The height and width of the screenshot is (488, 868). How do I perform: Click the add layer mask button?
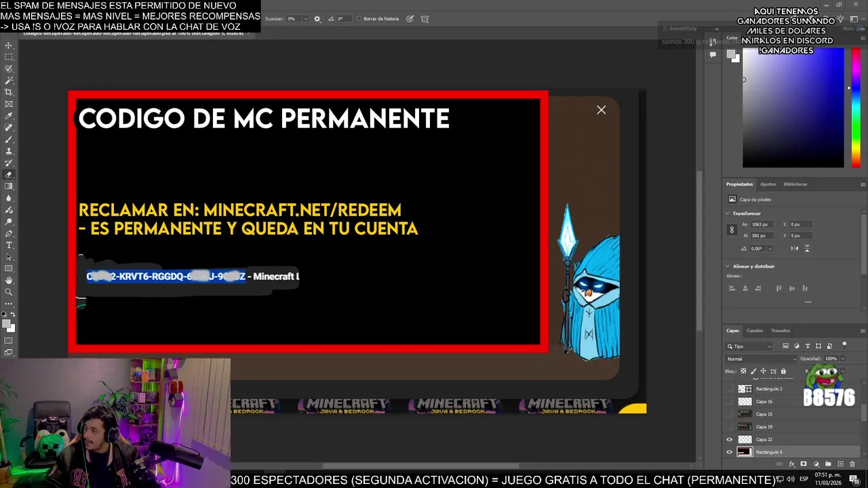[x=804, y=464]
